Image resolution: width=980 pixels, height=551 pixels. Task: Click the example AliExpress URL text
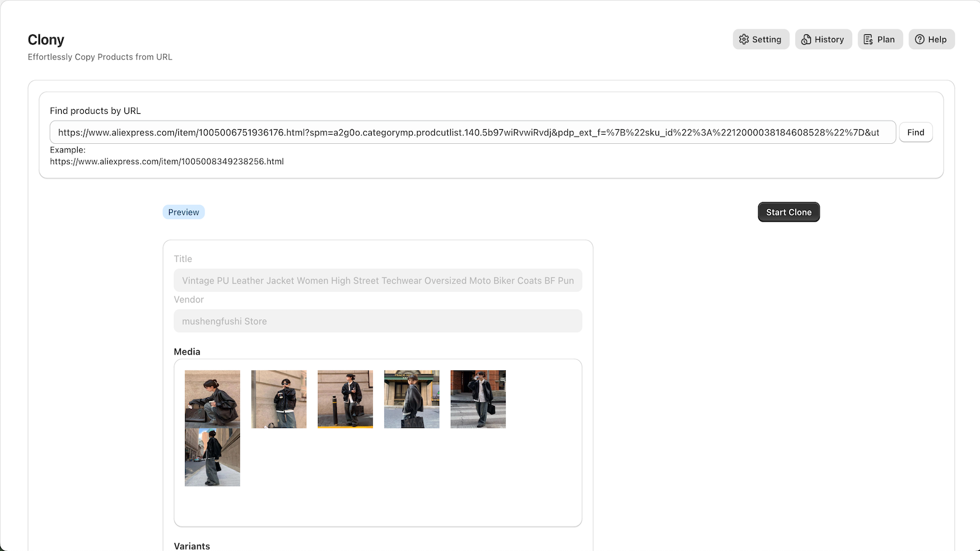point(167,162)
